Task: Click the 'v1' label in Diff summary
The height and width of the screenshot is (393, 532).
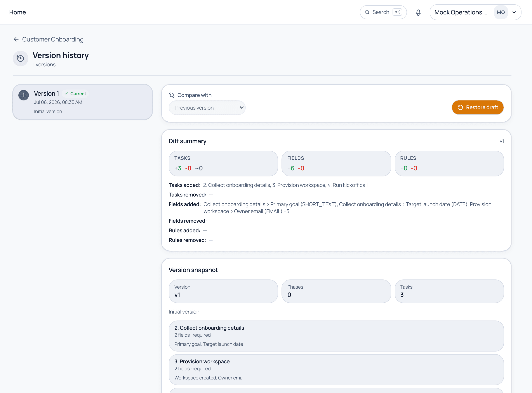Action: click(502, 141)
